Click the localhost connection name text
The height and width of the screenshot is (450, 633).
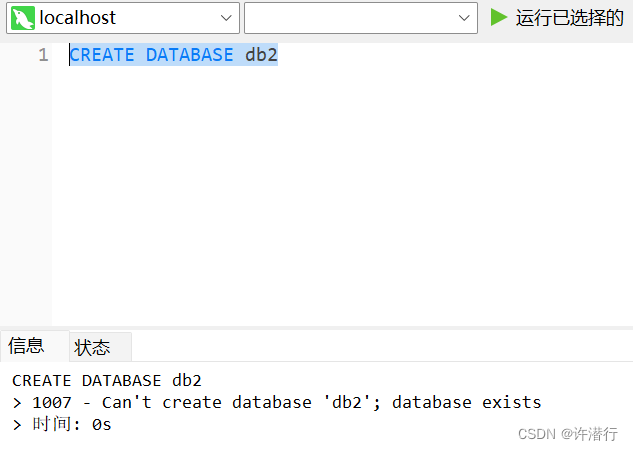(78, 18)
